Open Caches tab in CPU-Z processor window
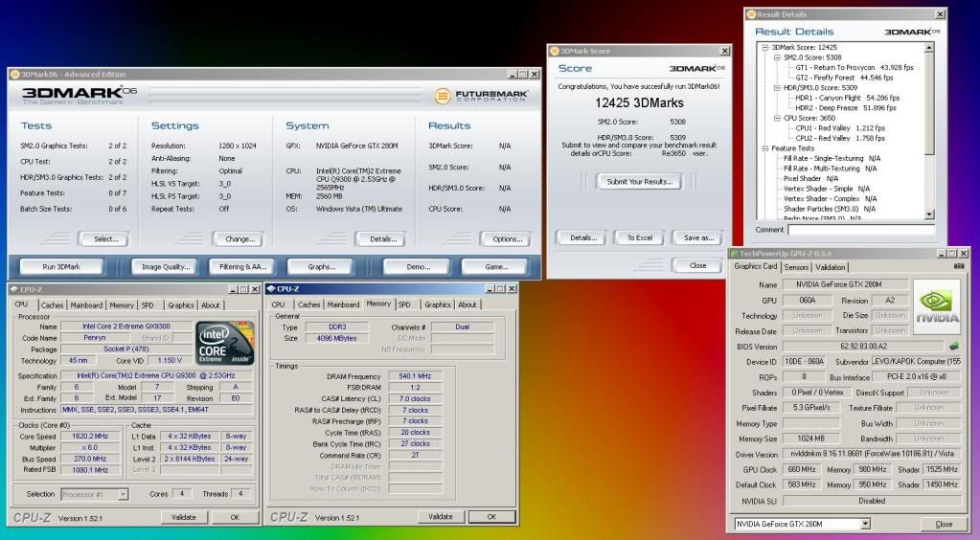Viewport: 980px width, 540px height. point(52,305)
